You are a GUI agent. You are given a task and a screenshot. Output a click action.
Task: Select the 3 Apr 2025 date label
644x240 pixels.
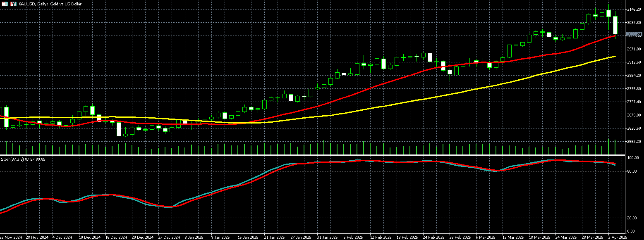click(619, 238)
